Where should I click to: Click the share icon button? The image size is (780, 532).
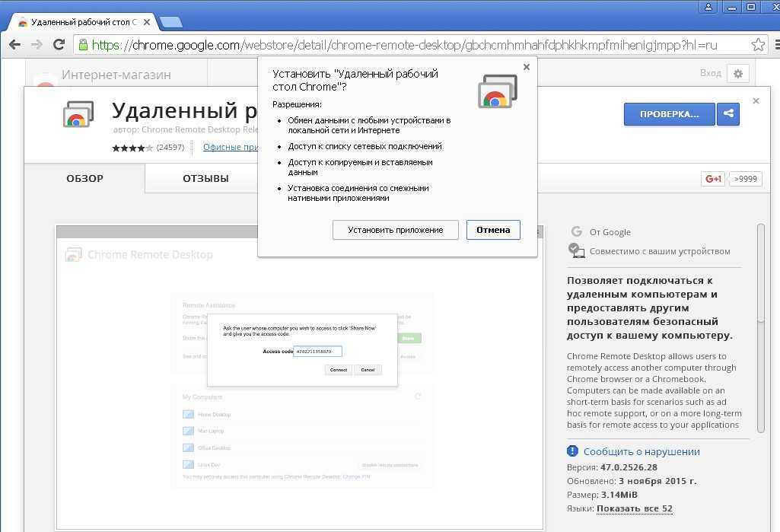(x=728, y=114)
